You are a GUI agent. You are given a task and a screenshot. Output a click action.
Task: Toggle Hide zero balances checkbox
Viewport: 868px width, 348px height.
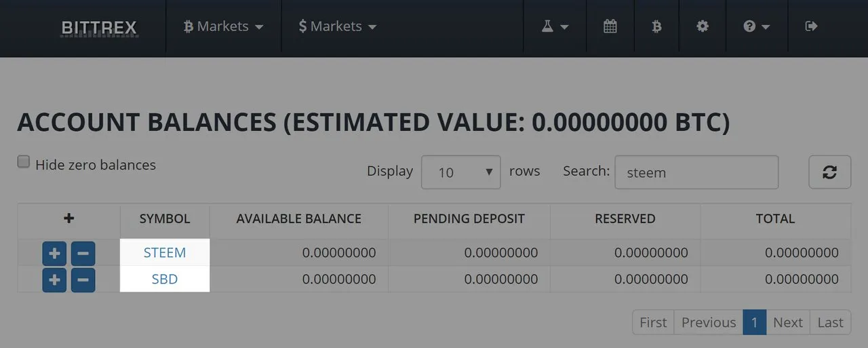(x=24, y=162)
